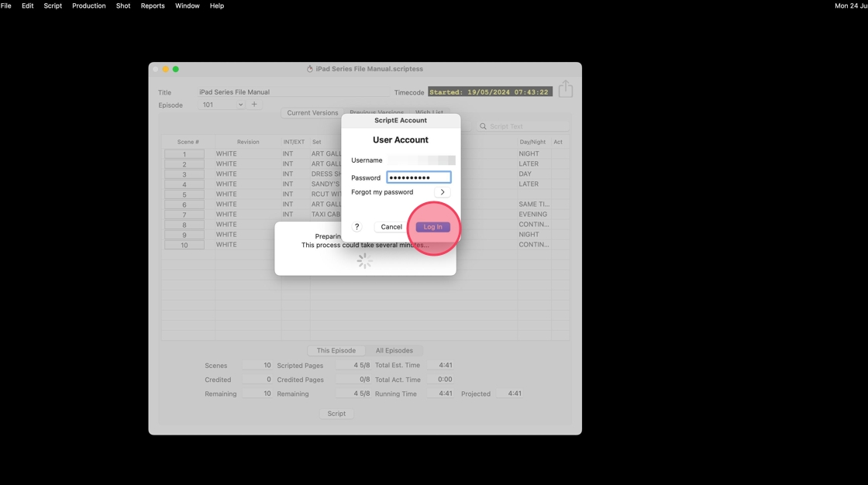Screen dimensions: 868x485
Task: Click the Day/Night column header
Action: [532, 142]
